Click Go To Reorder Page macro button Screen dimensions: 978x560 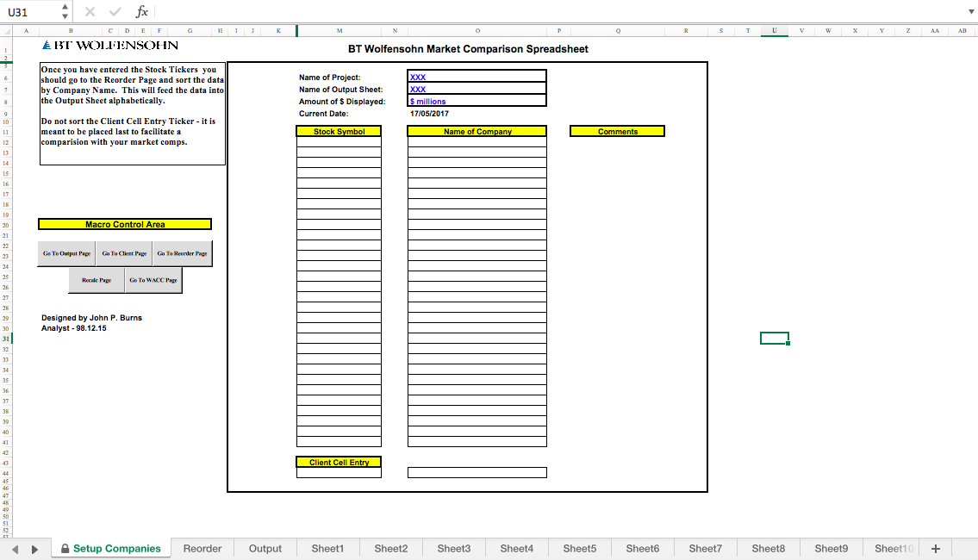pos(182,254)
